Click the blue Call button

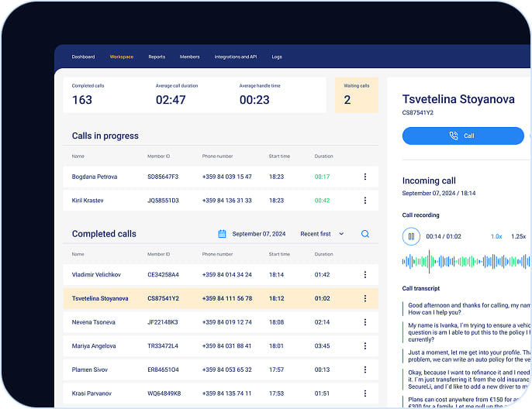coord(463,136)
